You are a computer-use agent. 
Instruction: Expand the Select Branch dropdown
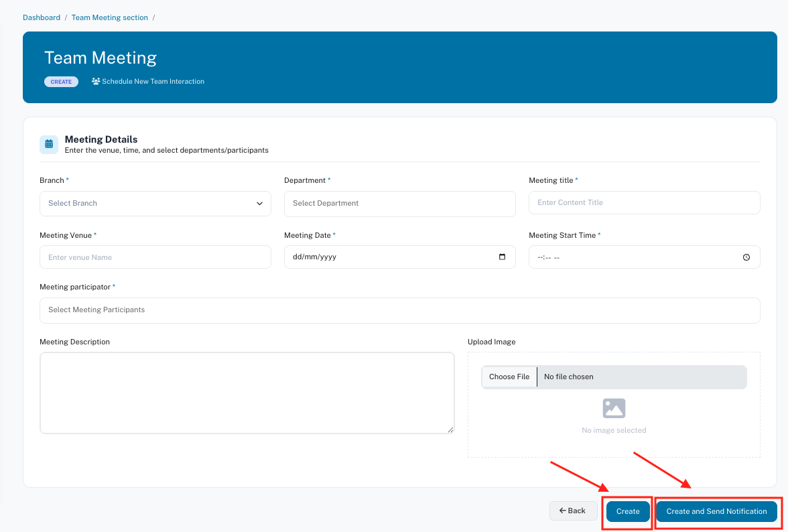coord(155,204)
